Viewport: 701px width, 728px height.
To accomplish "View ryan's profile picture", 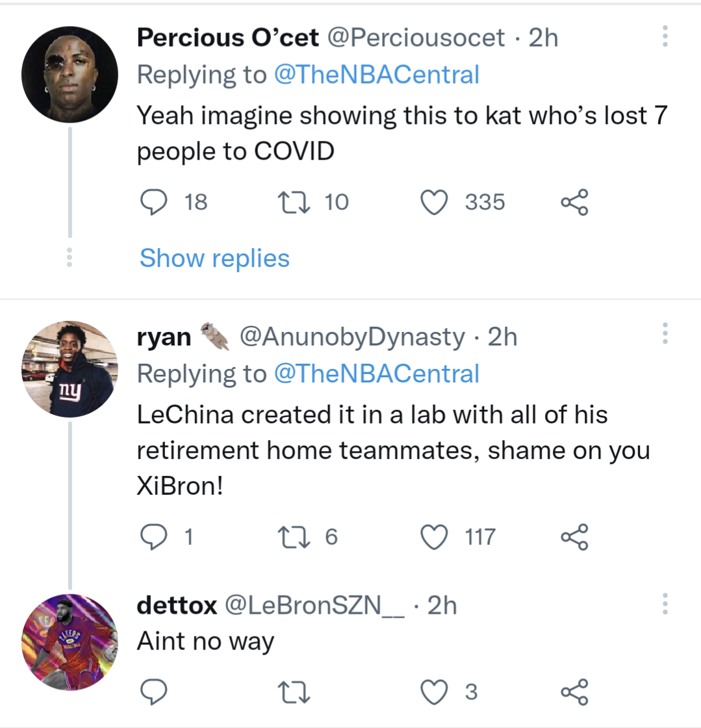I will [x=70, y=369].
